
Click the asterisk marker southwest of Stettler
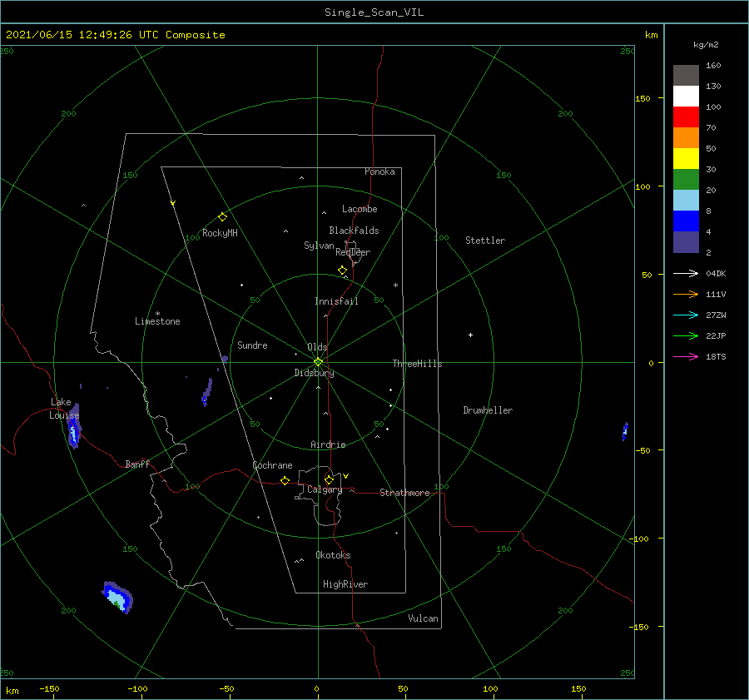(x=395, y=285)
